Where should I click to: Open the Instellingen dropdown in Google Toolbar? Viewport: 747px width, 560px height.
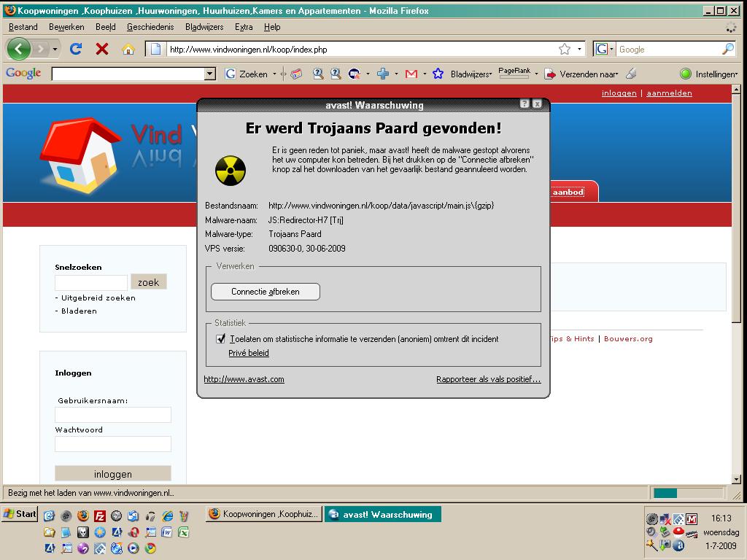[716, 74]
